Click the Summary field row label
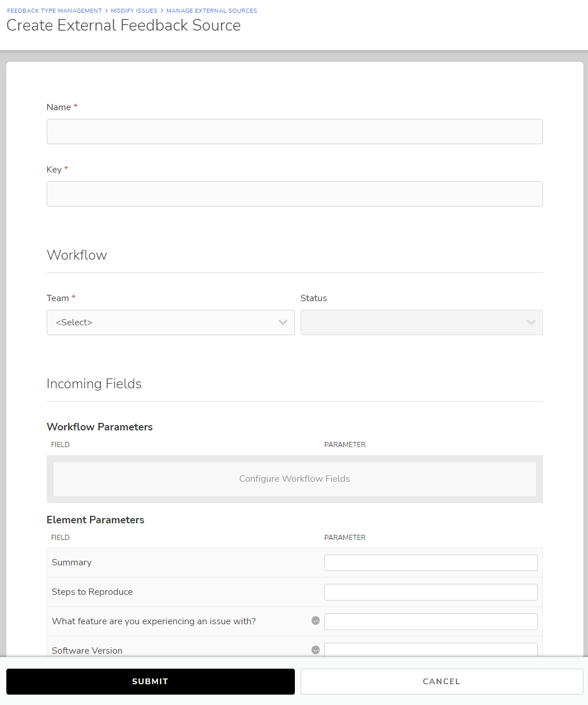 (x=72, y=562)
